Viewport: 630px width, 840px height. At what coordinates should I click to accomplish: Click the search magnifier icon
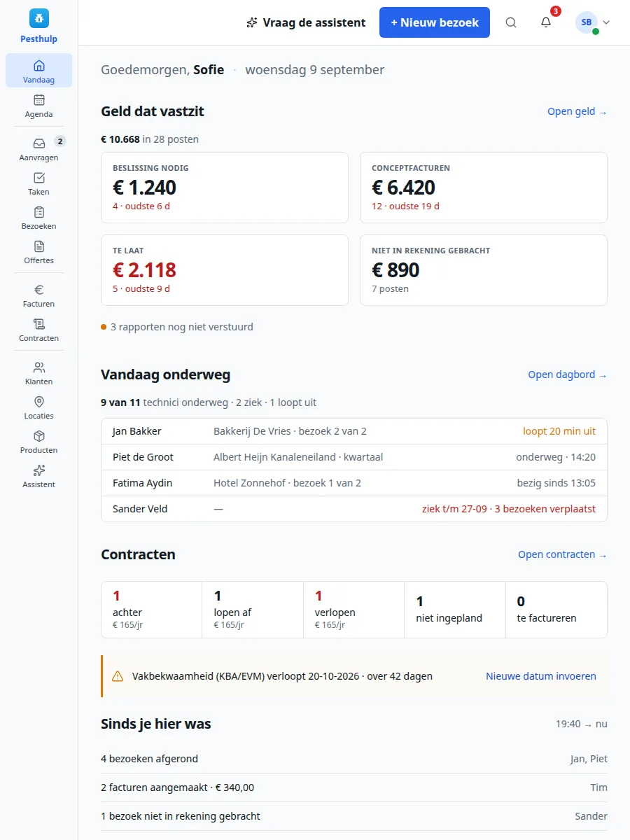(x=511, y=22)
